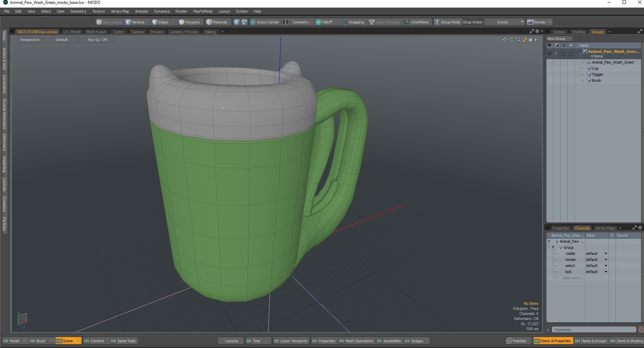Open the Falloff tool menu
This screenshot has width=644, height=348.
[324, 22]
